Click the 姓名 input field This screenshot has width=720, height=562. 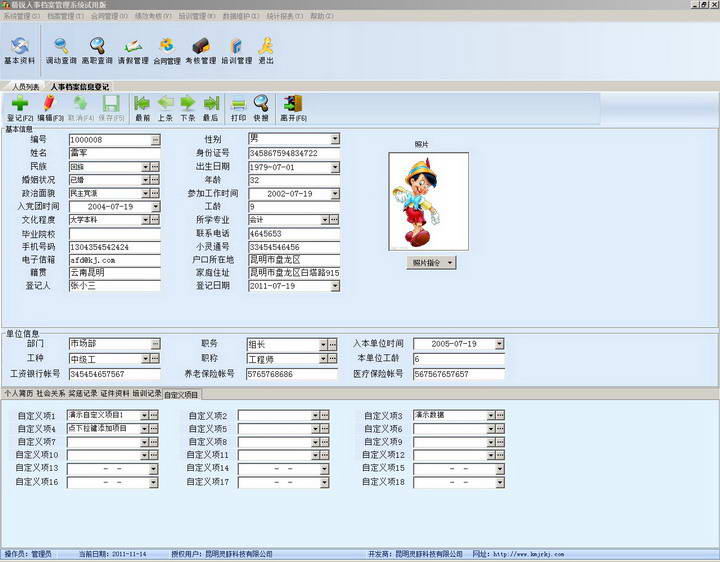pos(114,153)
